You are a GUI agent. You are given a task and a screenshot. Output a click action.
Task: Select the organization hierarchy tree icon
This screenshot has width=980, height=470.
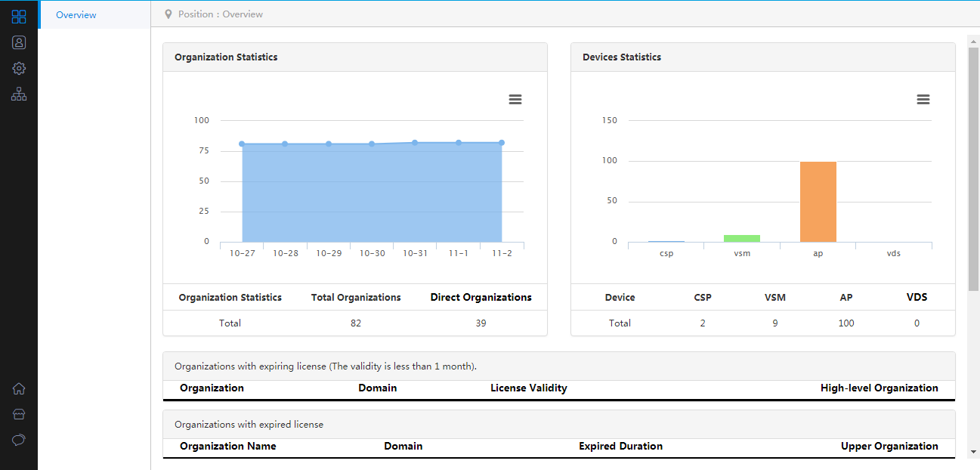tap(19, 94)
